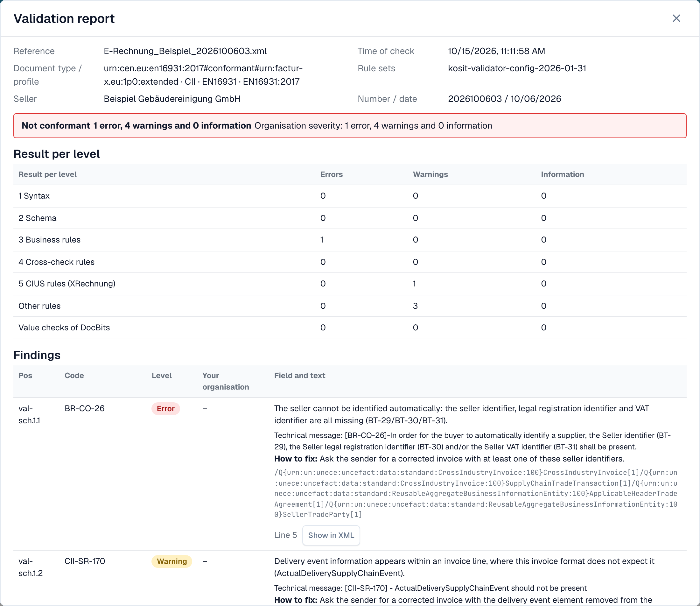Click the Not conformant status banner

350,126
